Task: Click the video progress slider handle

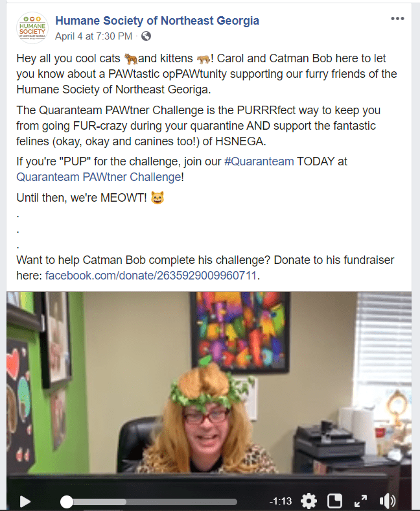Action: pos(67,502)
